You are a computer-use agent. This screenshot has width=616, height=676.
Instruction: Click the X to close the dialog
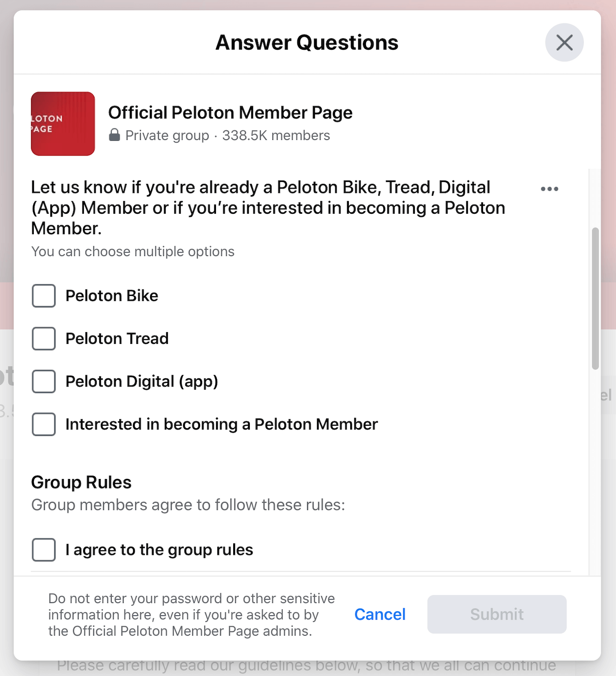(x=564, y=42)
